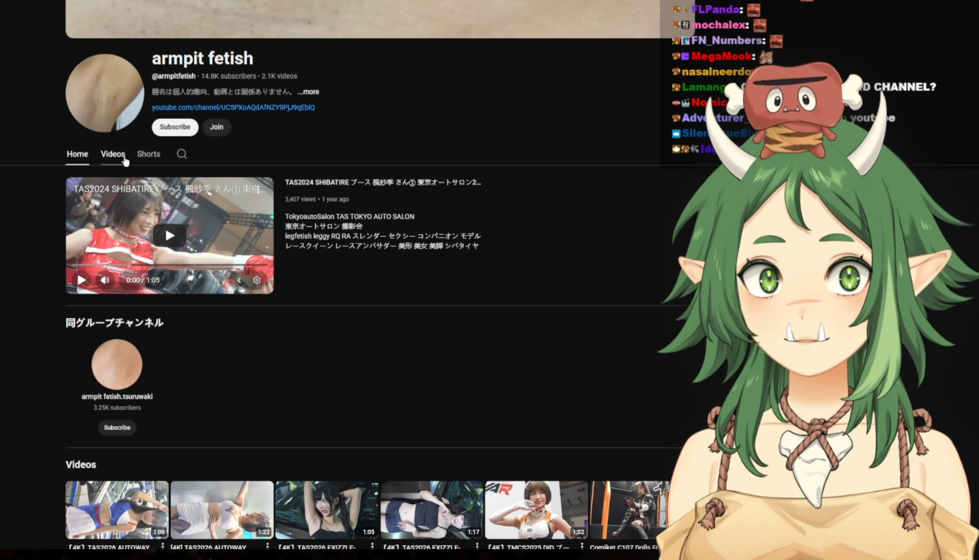Click the channel search magnifier icon
Viewport: 979px width, 560px height.
pyautogui.click(x=182, y=154)
